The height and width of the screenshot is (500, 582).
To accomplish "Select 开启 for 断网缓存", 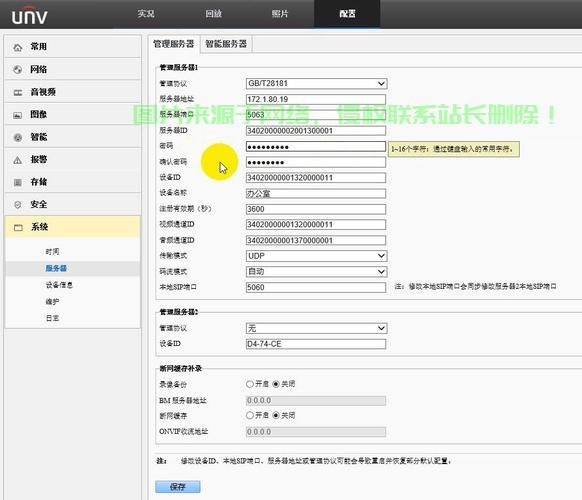I will 250,415.
